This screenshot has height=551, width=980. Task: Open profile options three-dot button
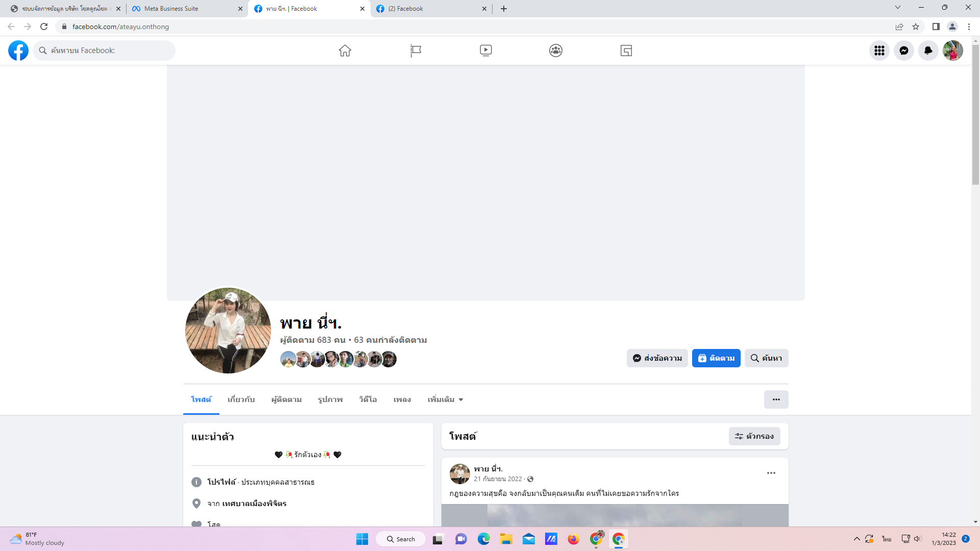tap(776, 399)
